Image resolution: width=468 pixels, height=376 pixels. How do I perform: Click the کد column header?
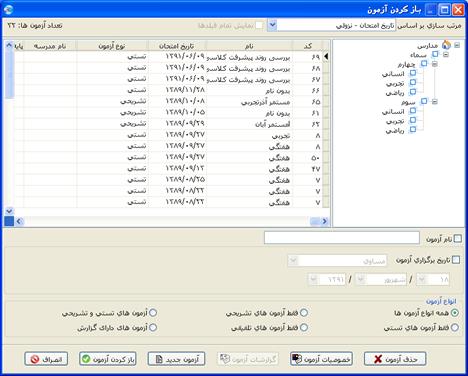307,46
